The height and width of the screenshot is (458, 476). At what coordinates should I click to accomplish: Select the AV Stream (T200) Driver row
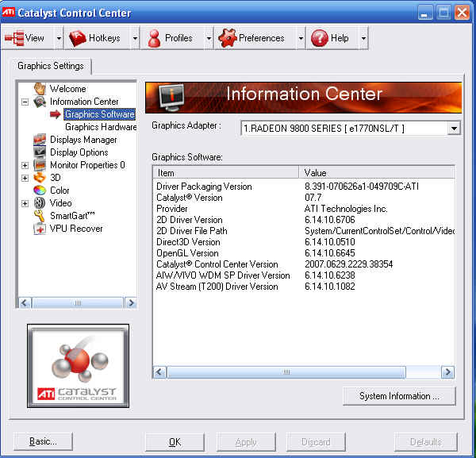[304, 287]
